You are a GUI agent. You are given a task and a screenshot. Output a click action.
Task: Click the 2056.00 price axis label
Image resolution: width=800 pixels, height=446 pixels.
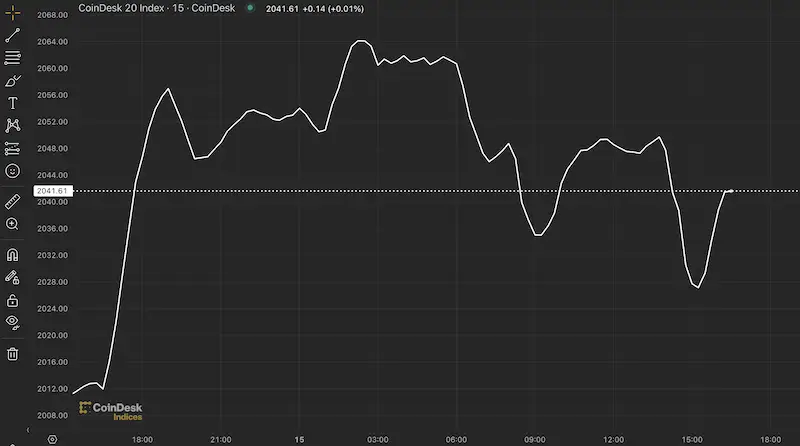pyautogui.click(x=53, y=95)
